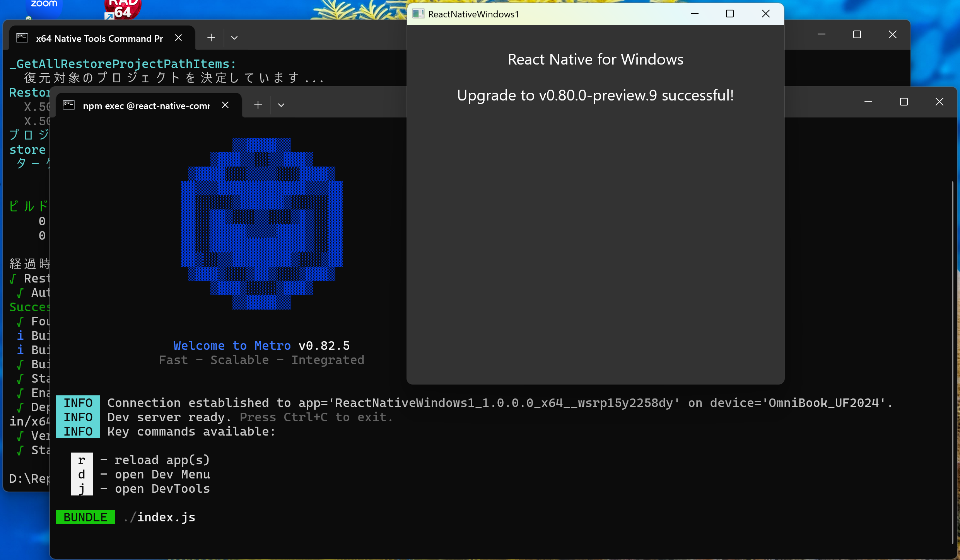Maximize the ReactNativeWindows1 window
960x560 pixels.
click(730, 14)
